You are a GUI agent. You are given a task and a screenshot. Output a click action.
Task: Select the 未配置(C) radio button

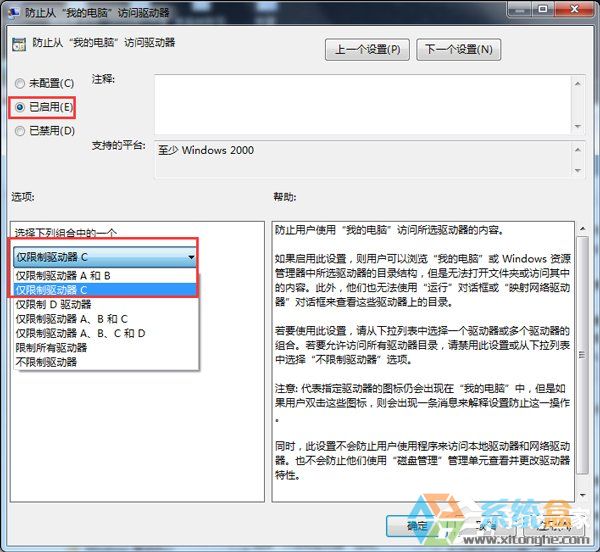[20, 83]
